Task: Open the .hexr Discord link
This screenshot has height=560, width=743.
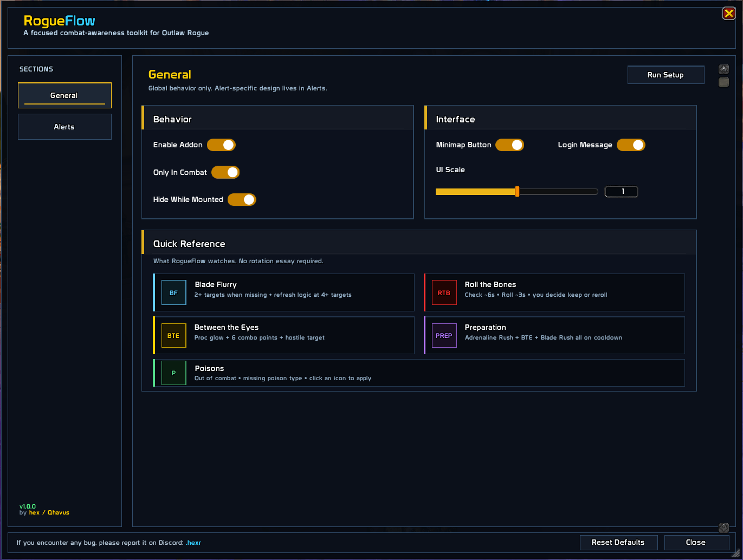Action: pos(193,543)
